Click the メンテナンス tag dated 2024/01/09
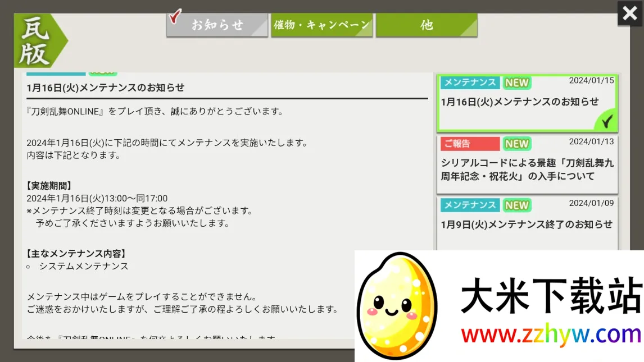Viewport: 644px width, 362px height. point(470,205)
